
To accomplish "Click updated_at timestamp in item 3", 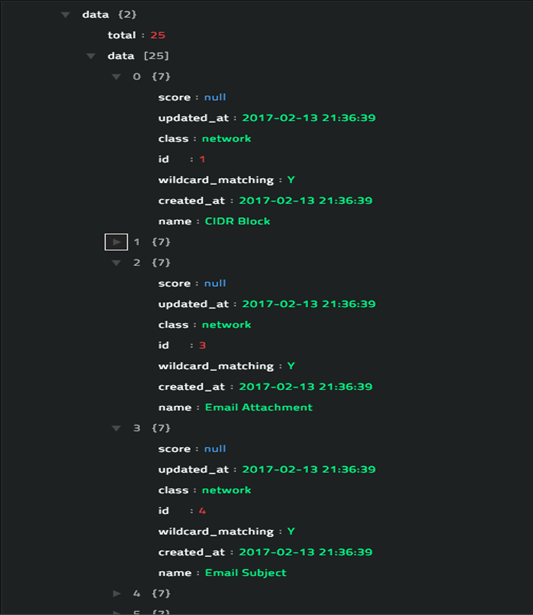I will 309,469.
